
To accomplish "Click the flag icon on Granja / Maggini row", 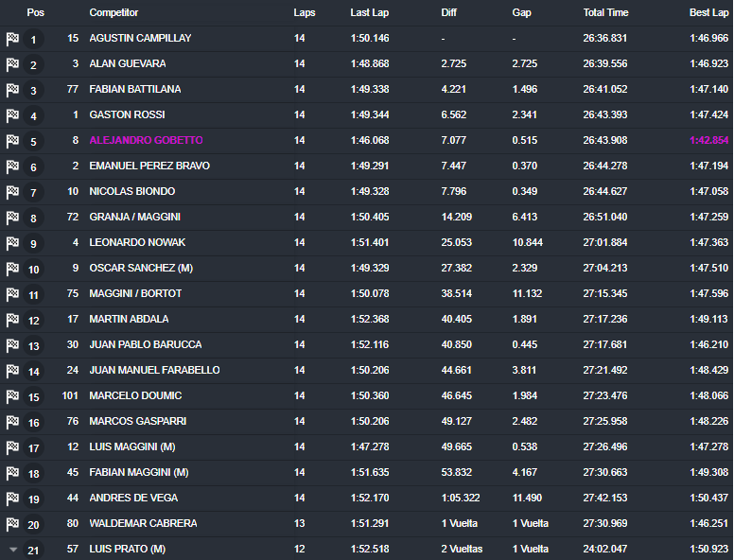I will (12, 218).
